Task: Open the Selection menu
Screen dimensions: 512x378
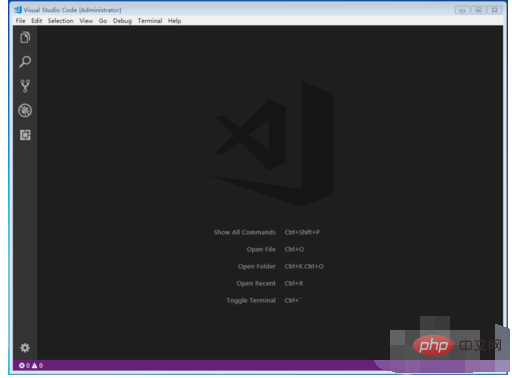Action: coord(60,21)
